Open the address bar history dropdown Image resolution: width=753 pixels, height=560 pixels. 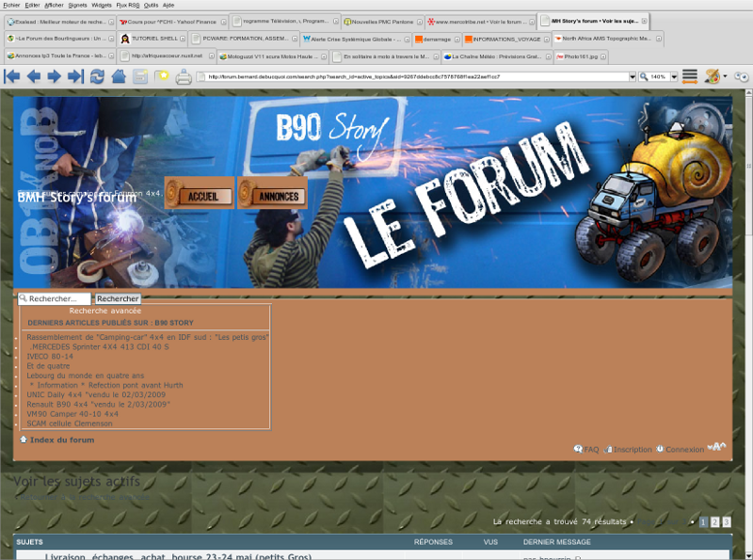(x=631, y=76)
